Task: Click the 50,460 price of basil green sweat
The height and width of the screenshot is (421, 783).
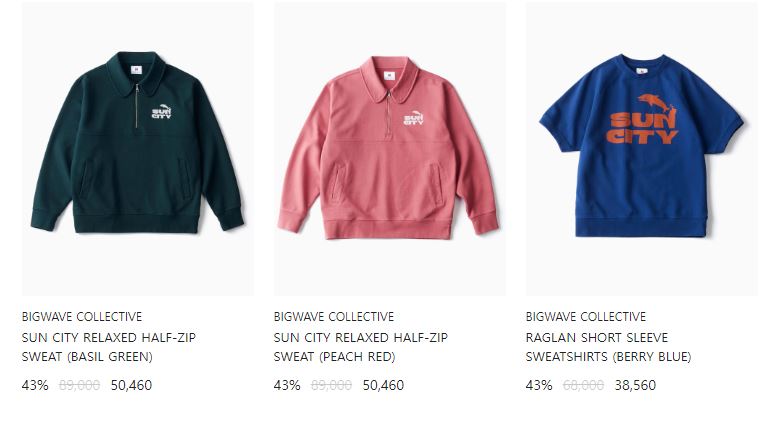Action: (131, 386)
